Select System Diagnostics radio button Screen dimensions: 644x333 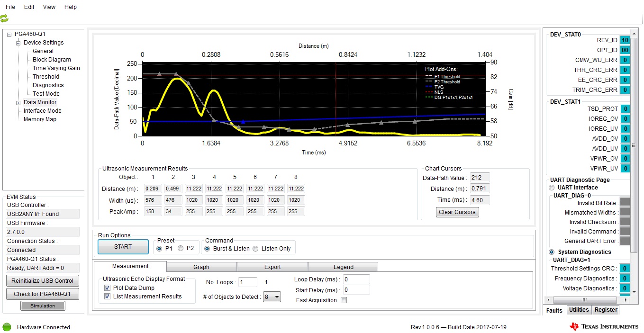(551, 252)
